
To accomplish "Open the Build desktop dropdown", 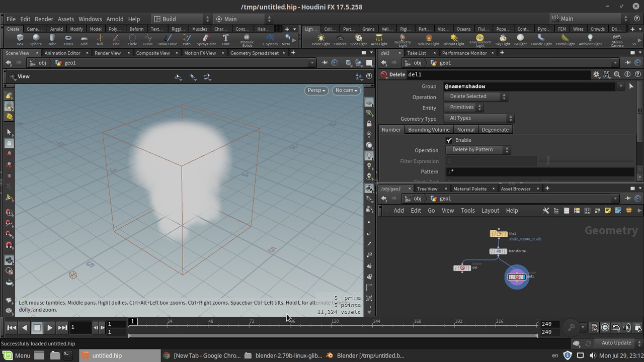I will [x=181, y=19].
